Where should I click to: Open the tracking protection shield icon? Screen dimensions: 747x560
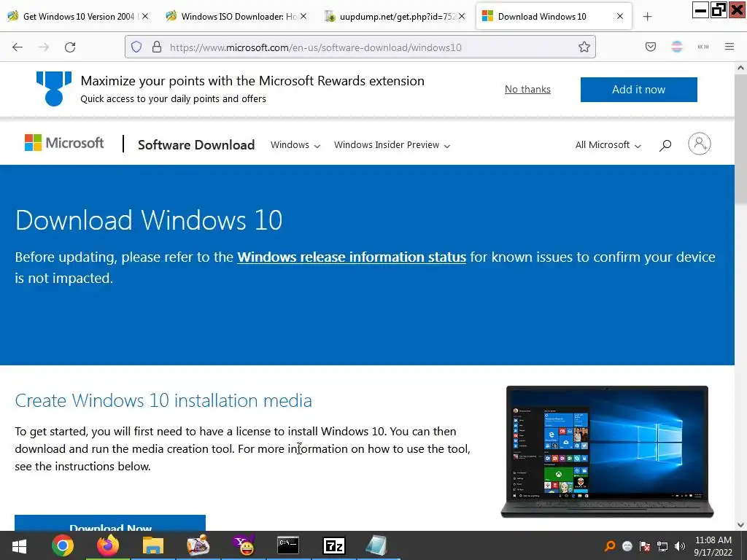click(136, 47)
